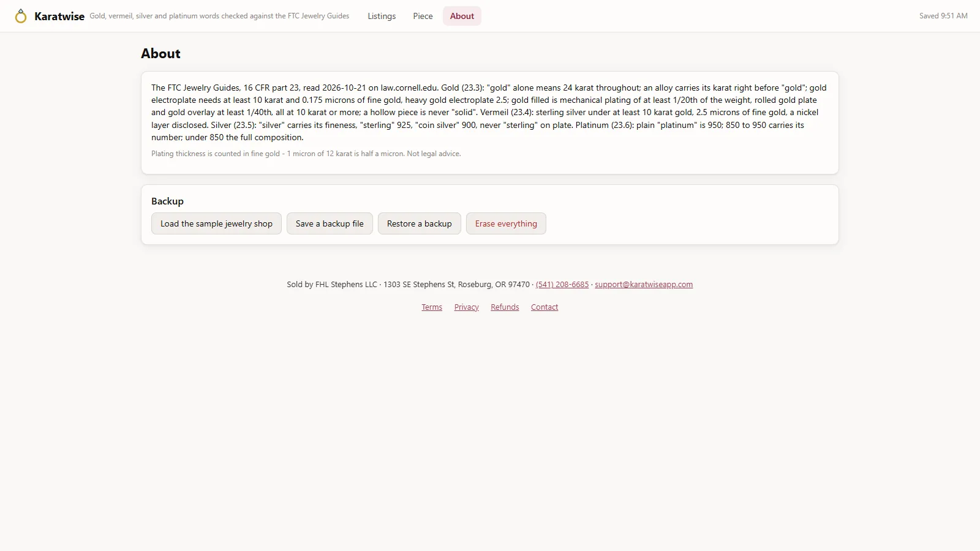Click Restore a backup button
This screenshot has height=551, width=980.
[420, 223]
